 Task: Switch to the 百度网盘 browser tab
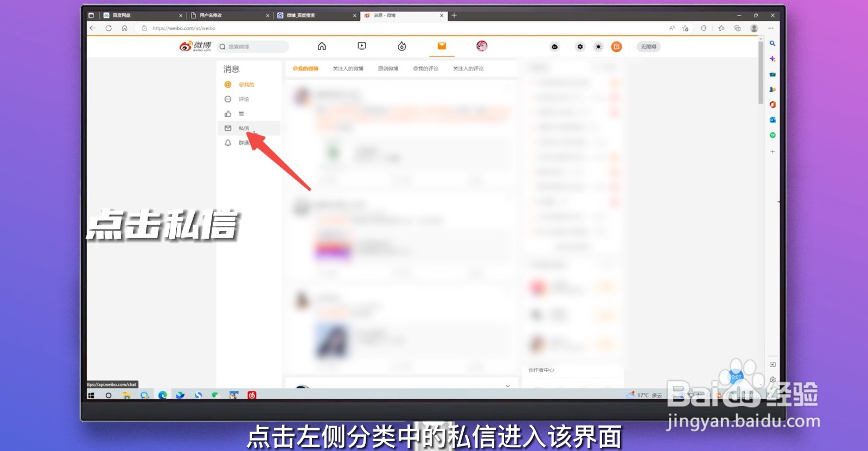tap(142, 15)
